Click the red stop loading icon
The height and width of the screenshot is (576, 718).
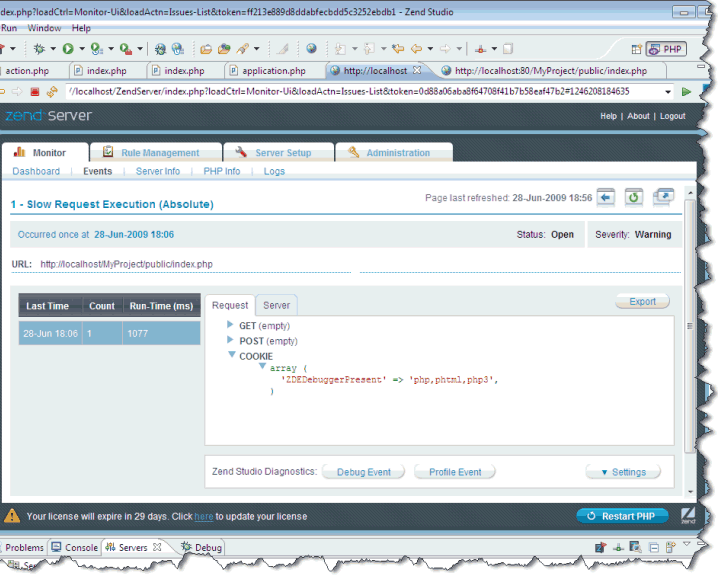pyautogui.click(x=34, y=91)
